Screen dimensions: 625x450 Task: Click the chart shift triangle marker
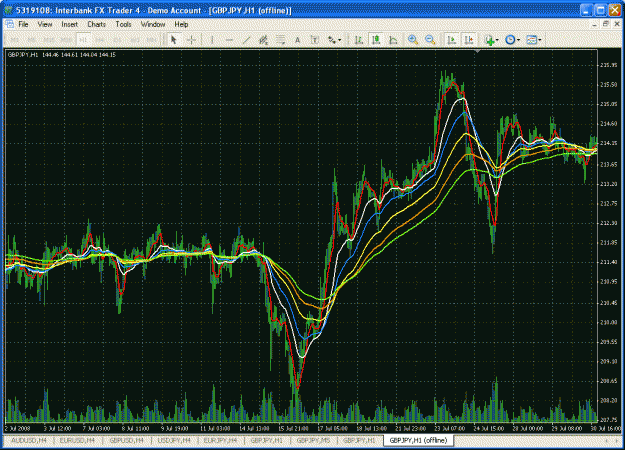(x=478, y=51)
